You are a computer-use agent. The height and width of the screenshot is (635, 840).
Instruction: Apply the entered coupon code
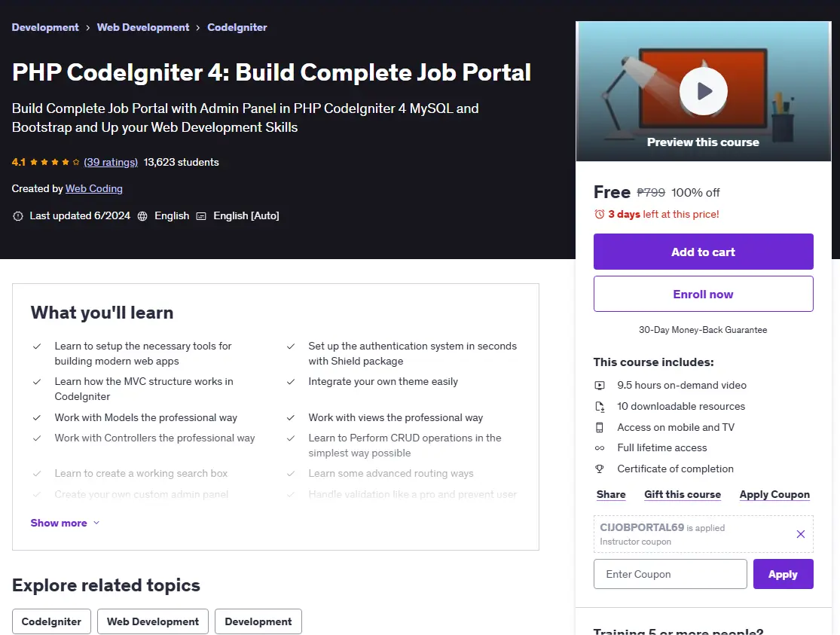783,574
